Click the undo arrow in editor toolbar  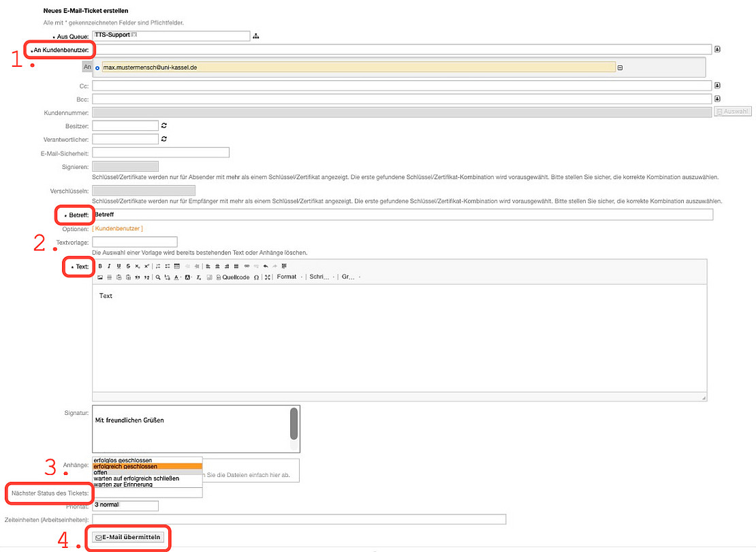(266, 266)
